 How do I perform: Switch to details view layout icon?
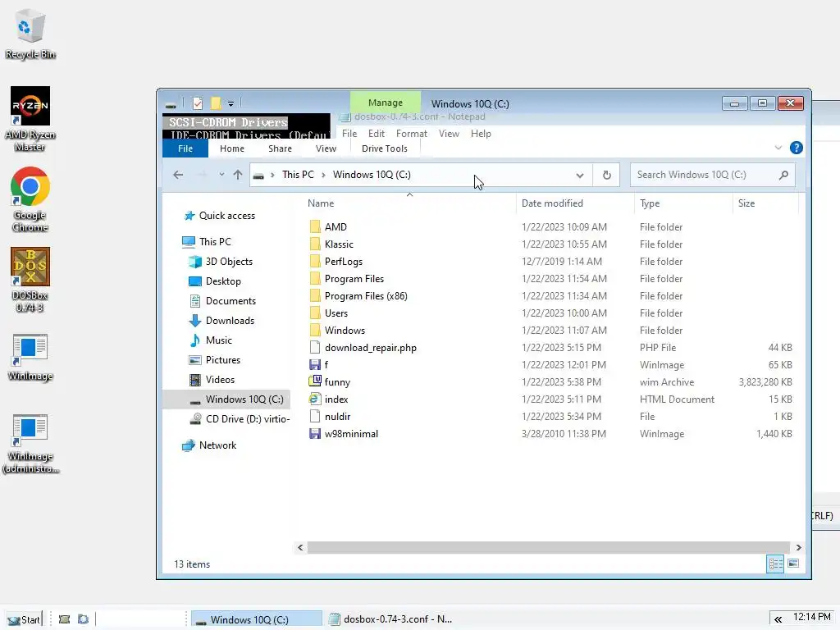(x=775, y=564)
